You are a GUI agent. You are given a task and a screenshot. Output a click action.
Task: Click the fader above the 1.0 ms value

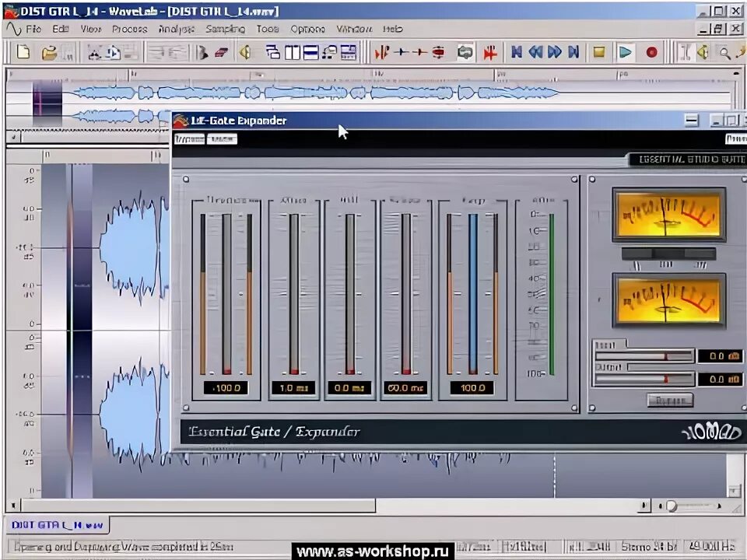[x=294, y=294]
